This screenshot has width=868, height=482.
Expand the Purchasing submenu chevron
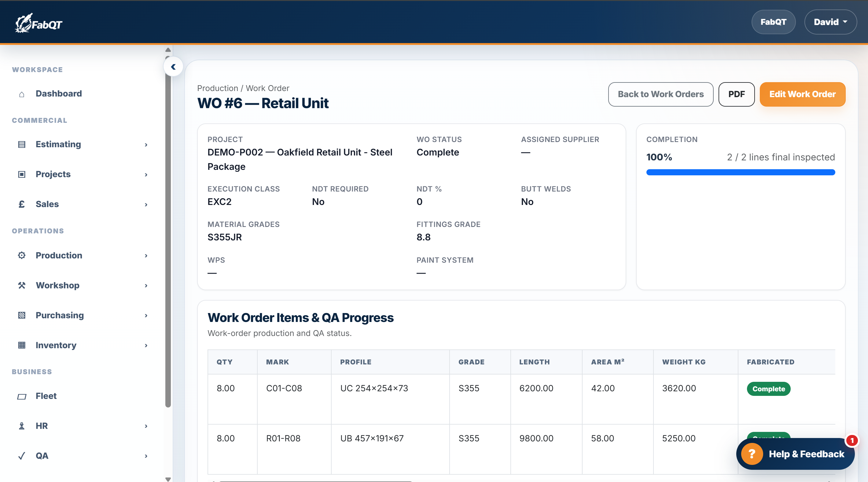coord(146,316)
